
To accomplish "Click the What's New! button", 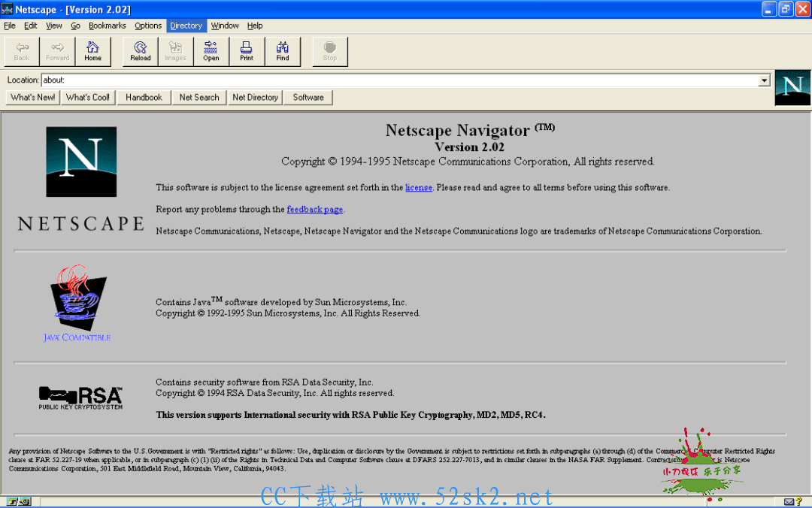I will pos(32,98).
